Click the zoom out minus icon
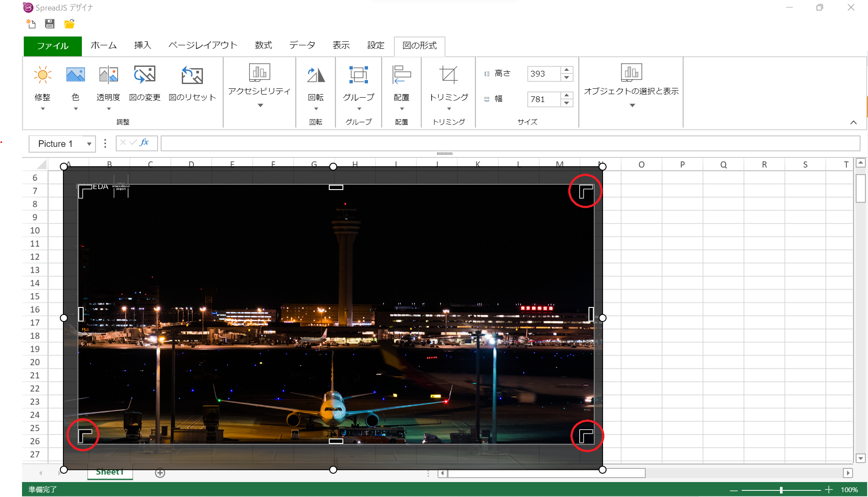 point(733,490)
